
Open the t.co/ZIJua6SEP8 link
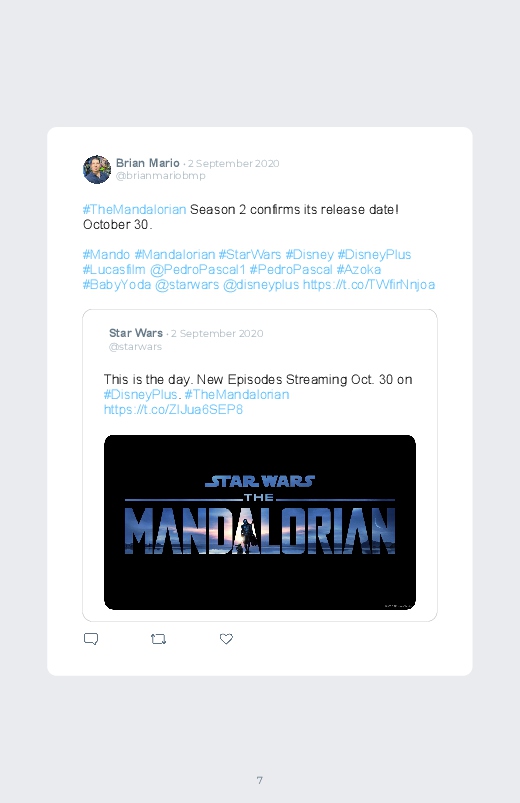pos(173,409)
